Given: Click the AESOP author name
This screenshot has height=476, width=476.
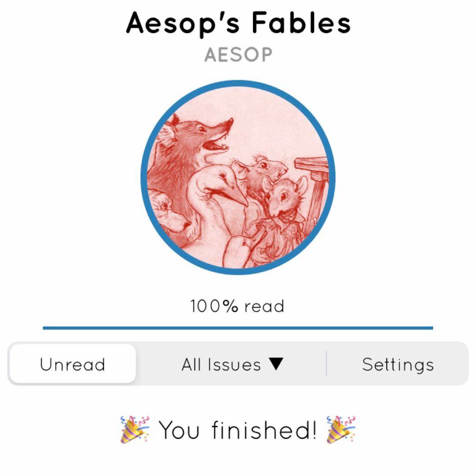Looking at the screenshot, I should tap(238, 55).
